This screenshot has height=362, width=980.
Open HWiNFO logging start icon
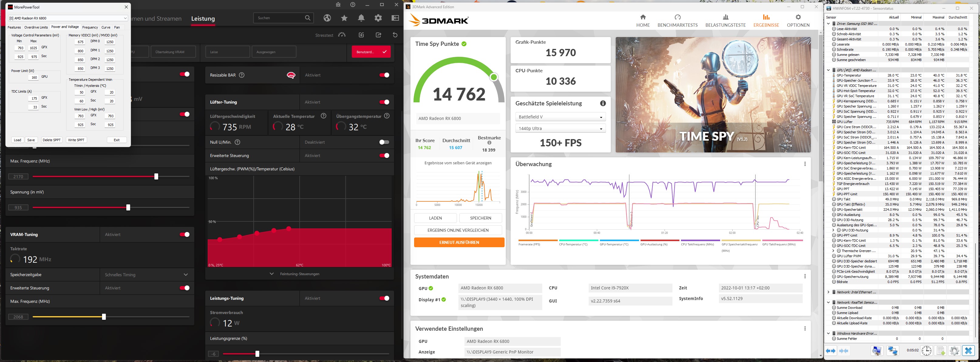941,350
